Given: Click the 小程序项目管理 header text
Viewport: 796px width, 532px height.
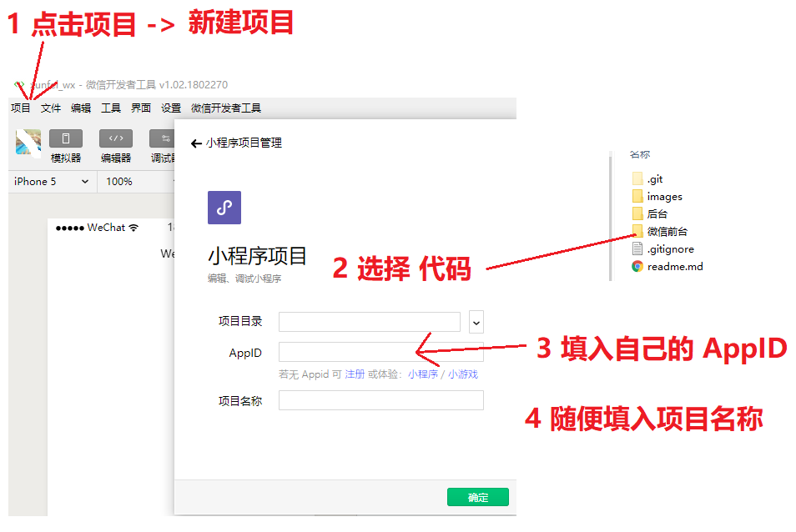Looking at the screenshot, I should pyautogui.click(x=244, y=143).
